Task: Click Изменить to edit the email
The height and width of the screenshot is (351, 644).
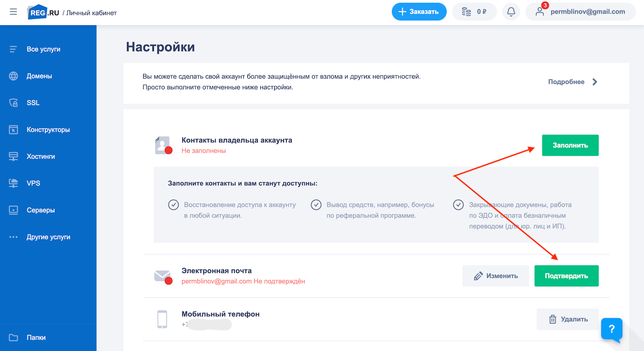Action: click(496, 276)
